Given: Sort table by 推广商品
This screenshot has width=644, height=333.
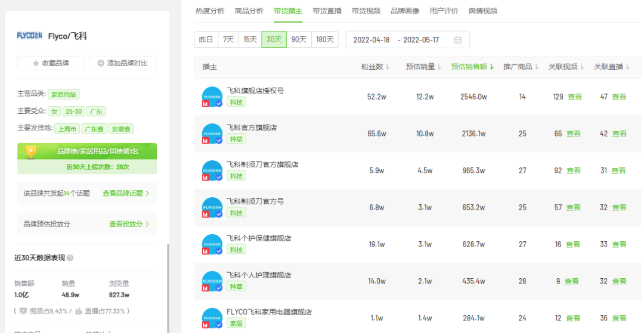Looking at the screenshot, I should pos(521,67).
